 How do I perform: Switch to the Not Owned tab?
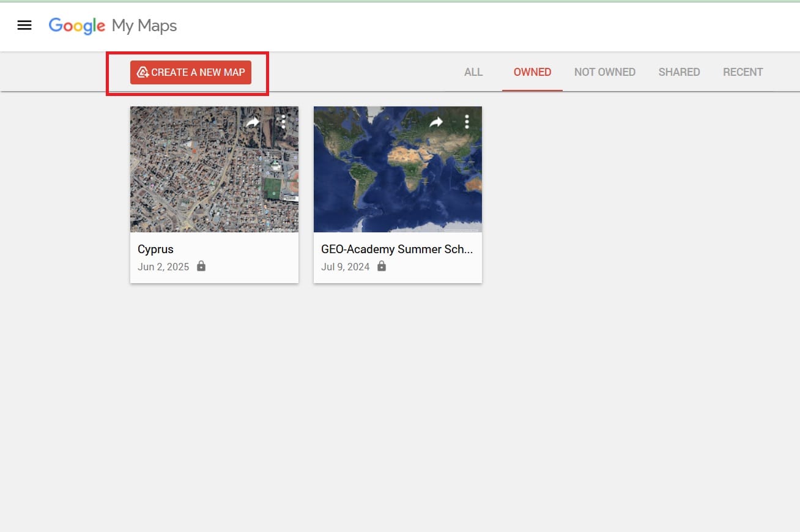[x=604, y=72]
